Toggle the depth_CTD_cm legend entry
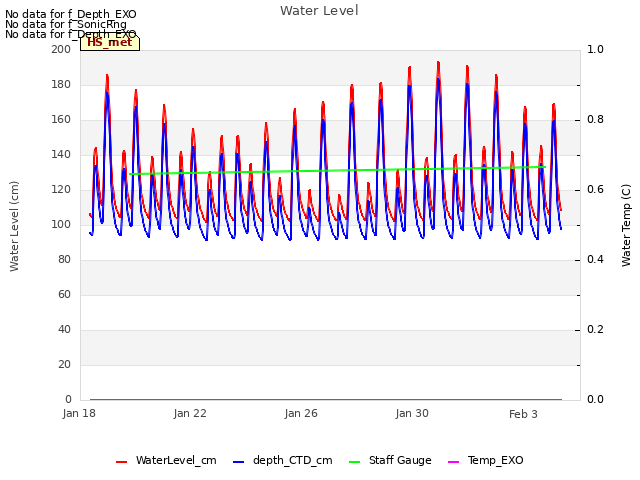Screen dimensions: 640x480 click(282, 460)
